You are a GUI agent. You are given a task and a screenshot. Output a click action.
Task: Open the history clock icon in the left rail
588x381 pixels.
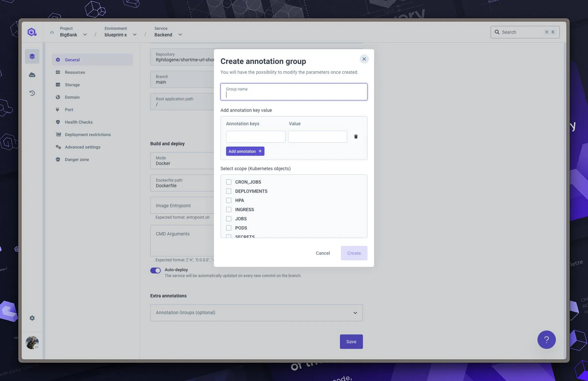tap(32, 93)
